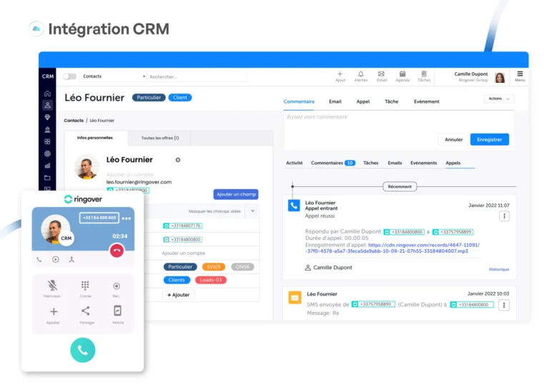Open the bank building icon in sidebar

[47, 129]
